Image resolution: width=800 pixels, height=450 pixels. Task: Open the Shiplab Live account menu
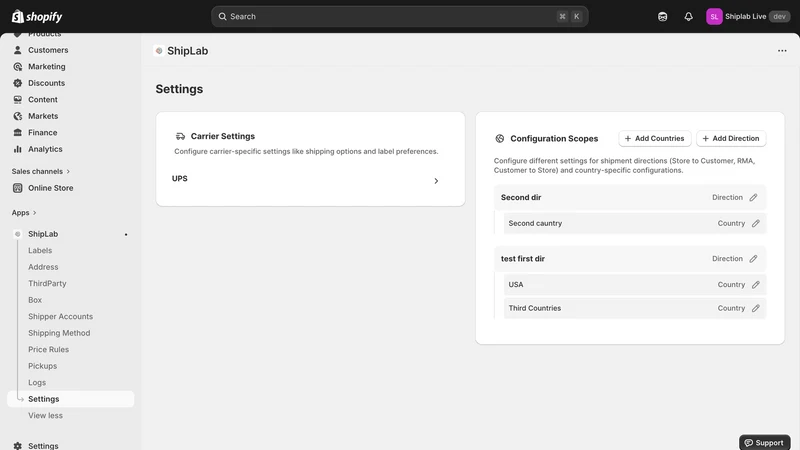coord(748,16)
